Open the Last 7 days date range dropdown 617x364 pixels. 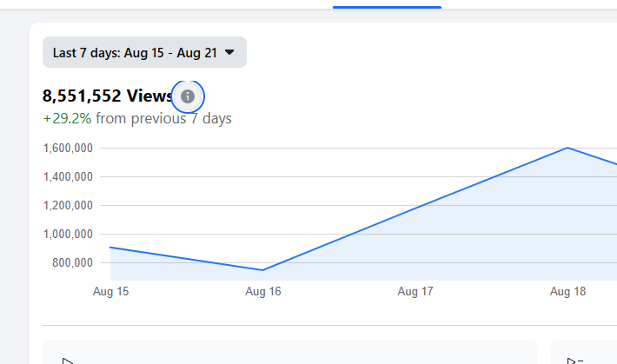(x=143, y=52)
